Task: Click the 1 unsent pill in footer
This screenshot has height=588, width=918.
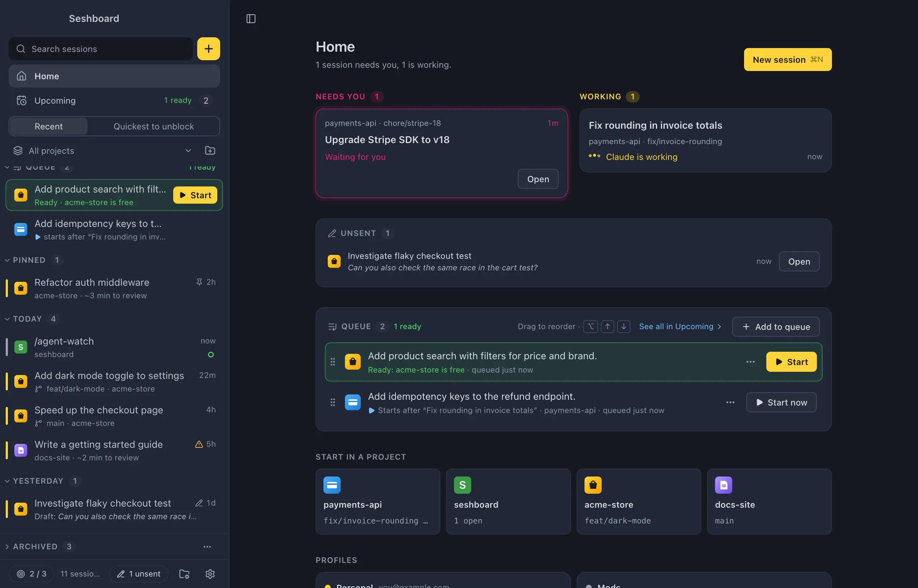Action: coord(139,574)
